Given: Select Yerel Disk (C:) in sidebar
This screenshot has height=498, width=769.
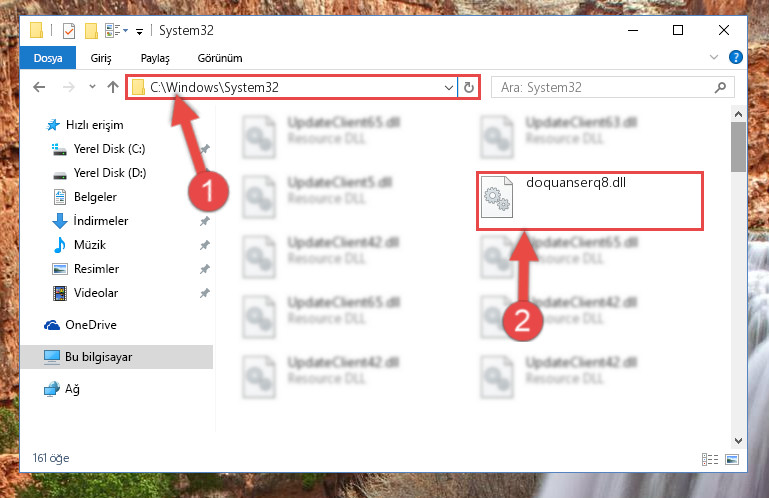Looking at the screenshot, I should (x=109, y=149).
